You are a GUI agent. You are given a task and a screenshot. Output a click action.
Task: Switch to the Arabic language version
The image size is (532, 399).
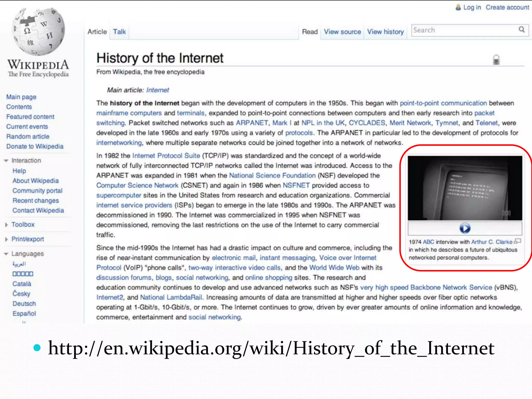(19, 264)
